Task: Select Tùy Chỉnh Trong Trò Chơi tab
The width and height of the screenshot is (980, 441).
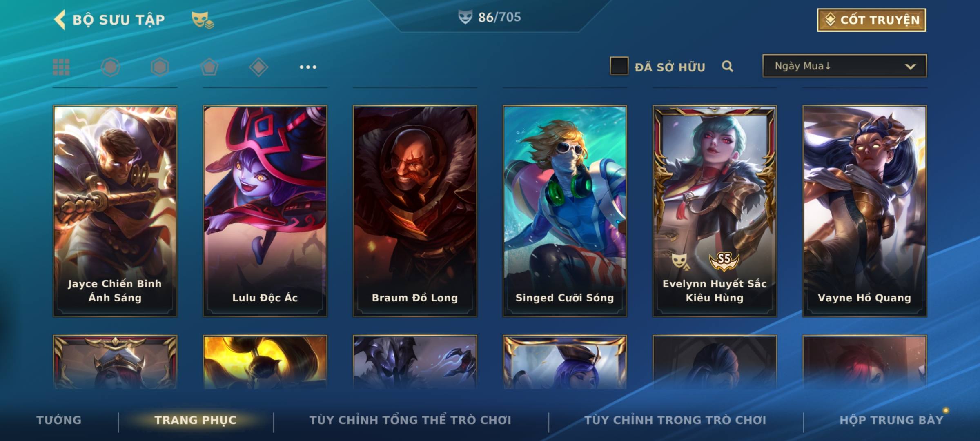Action: (675, 420)
